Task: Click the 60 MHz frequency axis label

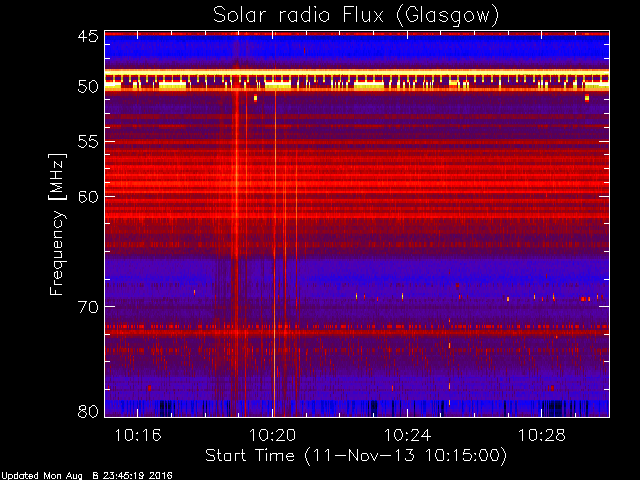Action: click(88, 196)
